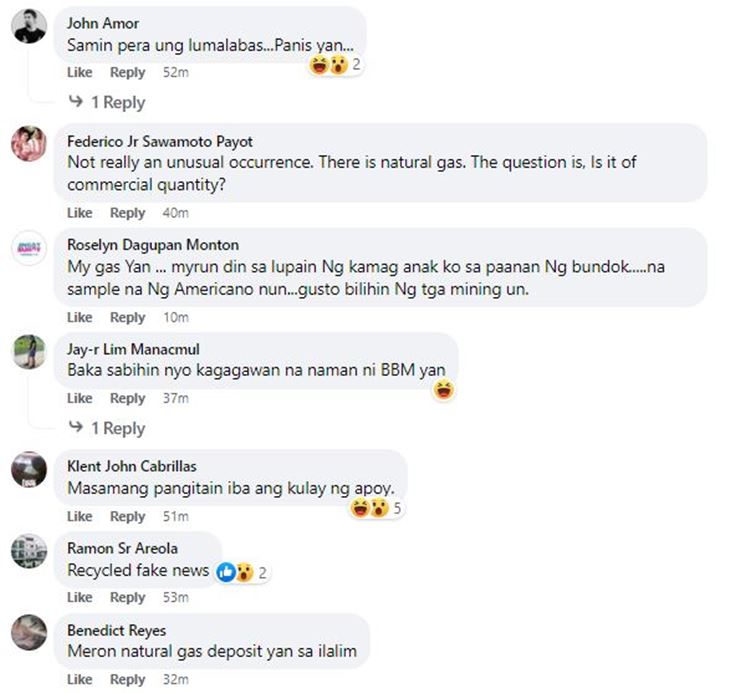The height and width of the screenshot is (693, 750).
Task: View reactions on John Amor's comment
Action: [x=335, y=65]
